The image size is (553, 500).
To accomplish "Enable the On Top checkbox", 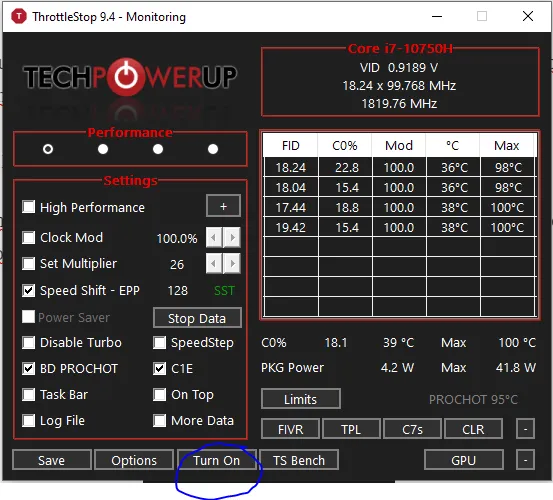I will [x=160, y=395].
